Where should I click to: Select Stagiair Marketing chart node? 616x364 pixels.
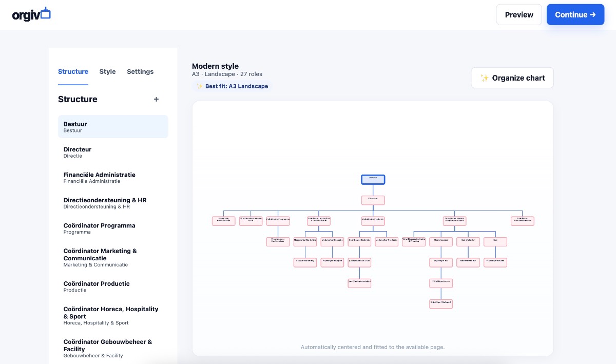(305, 262)
